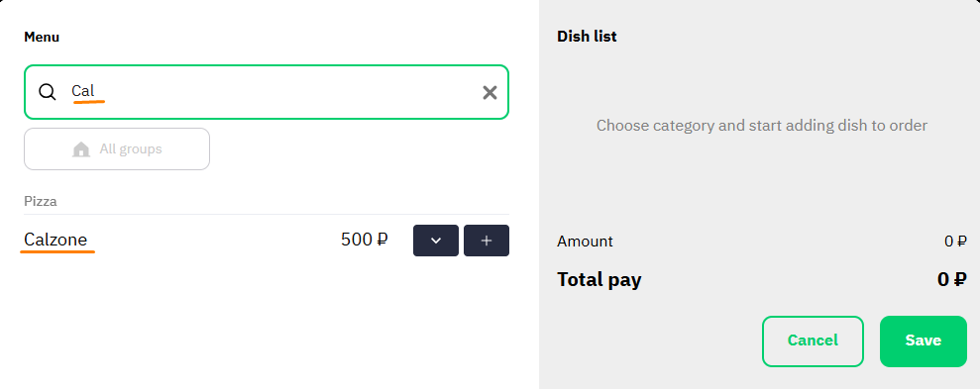Click the house icon in All groups
980x389 pixels.
pos(81,149)
